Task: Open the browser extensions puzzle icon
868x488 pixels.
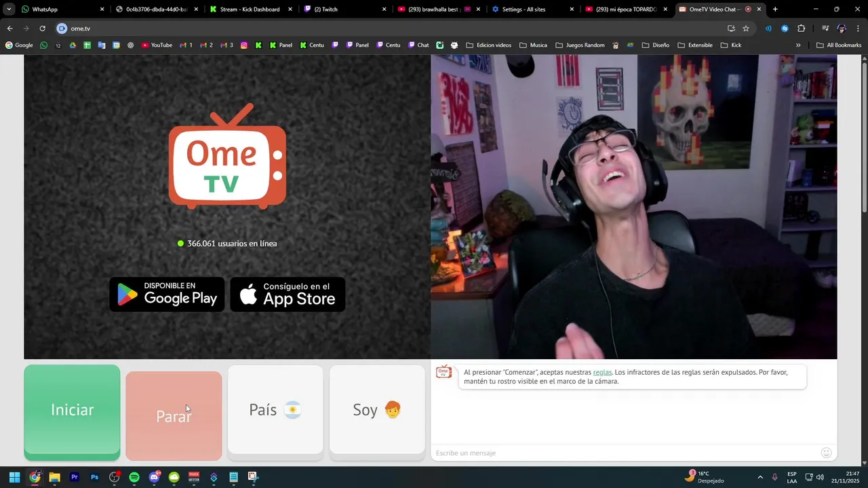Action: [x=802, y=28]
